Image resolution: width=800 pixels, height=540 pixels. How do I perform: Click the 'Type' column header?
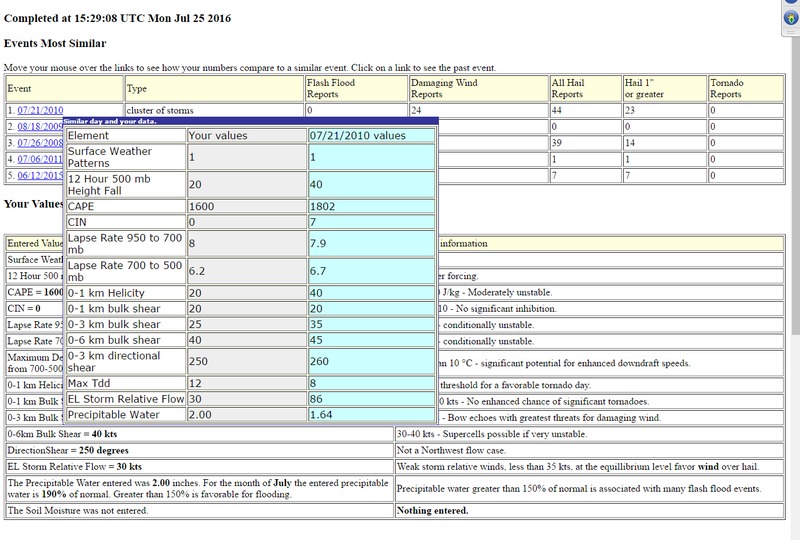tap(214, 88)
